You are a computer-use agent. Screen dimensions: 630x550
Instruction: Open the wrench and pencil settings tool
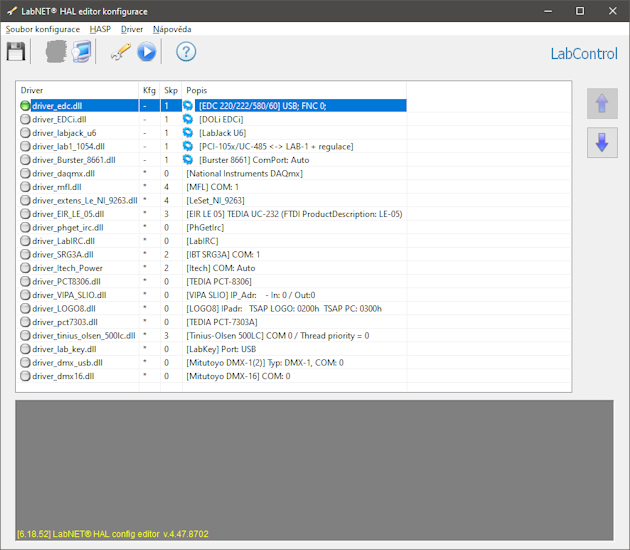pos(121,52)
